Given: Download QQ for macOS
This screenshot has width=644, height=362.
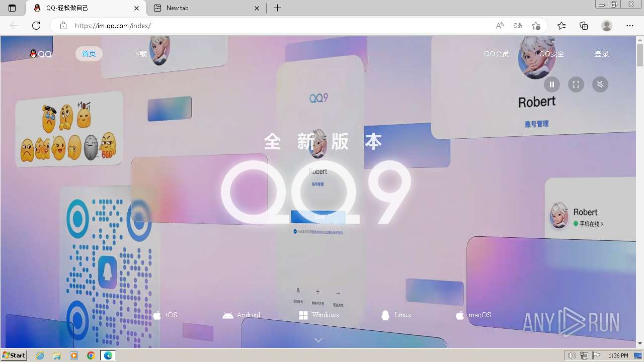Looking at the screenshot, I should [473, 315].
